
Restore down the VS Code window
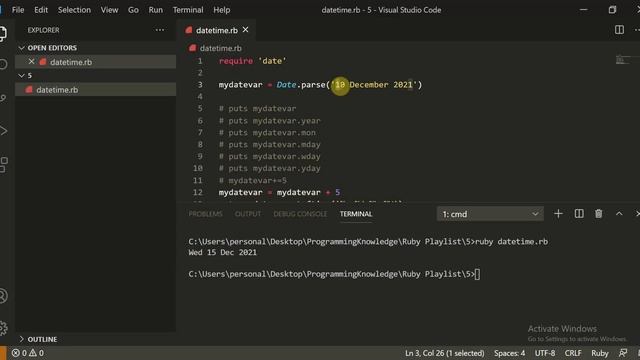tap(612, 10)
